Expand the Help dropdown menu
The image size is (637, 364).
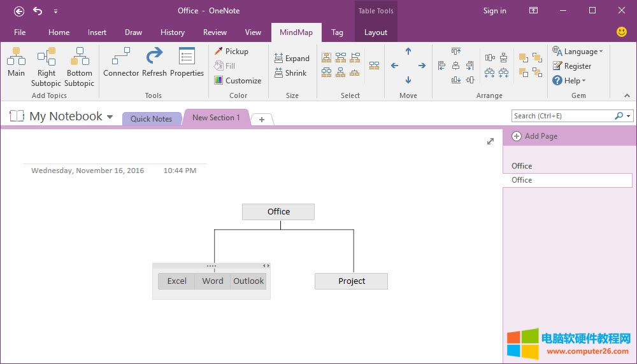(x=569, y=81)
